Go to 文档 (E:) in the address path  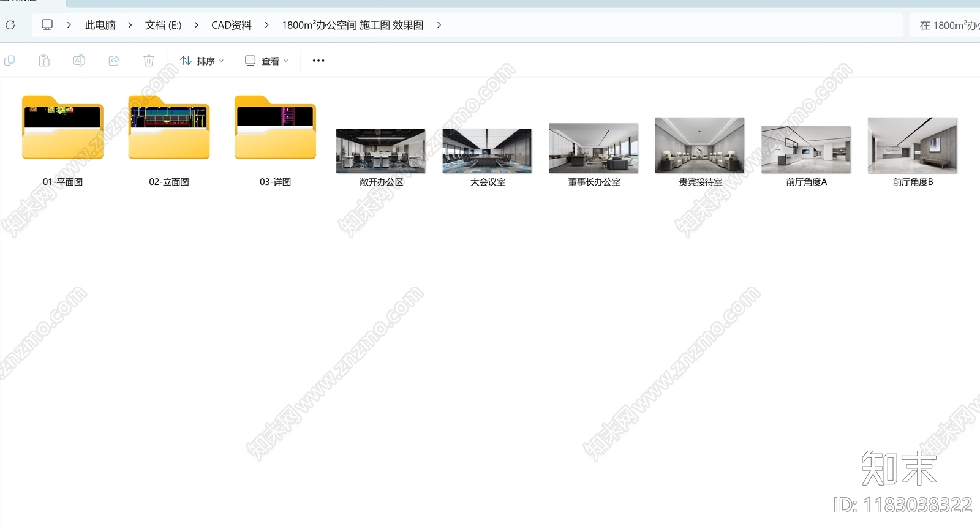pos(163,25)
